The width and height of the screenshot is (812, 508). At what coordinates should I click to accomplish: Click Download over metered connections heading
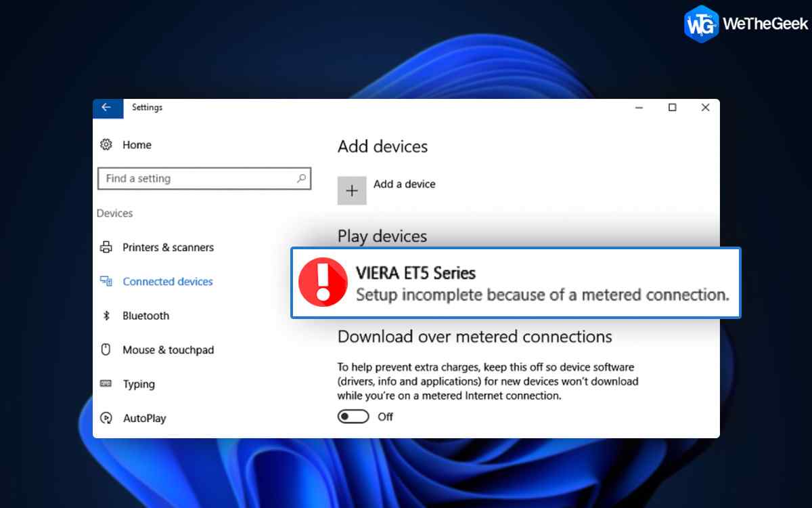(474, 337)
